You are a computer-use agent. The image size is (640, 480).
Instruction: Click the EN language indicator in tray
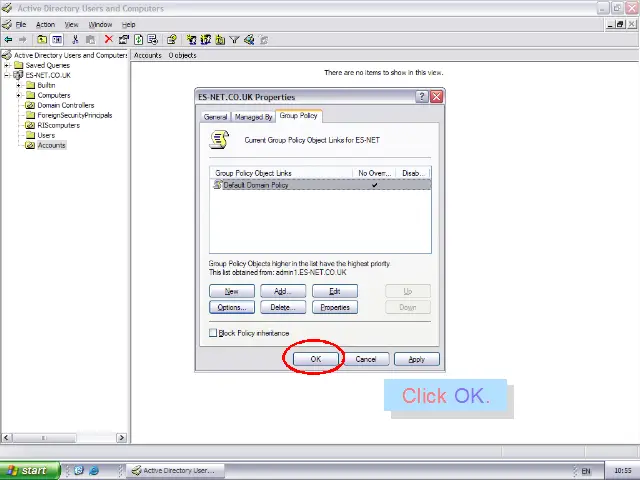tap(586, 471)
